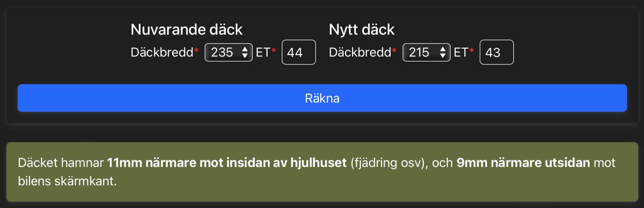
Task: Click the red asterisk beside current ET
Action: point(274,50)
